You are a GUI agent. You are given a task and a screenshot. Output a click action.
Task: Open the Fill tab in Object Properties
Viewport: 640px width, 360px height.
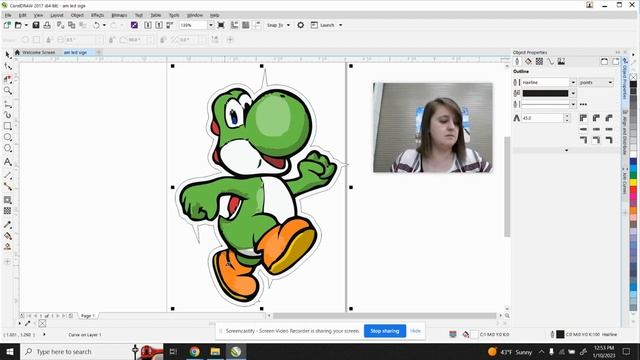[528, 62]
